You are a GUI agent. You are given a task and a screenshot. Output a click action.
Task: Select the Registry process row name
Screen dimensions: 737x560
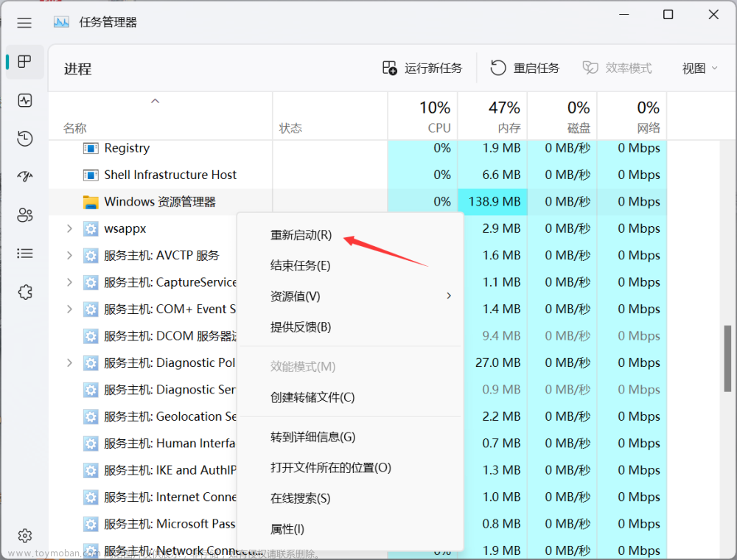pos(127,148)
